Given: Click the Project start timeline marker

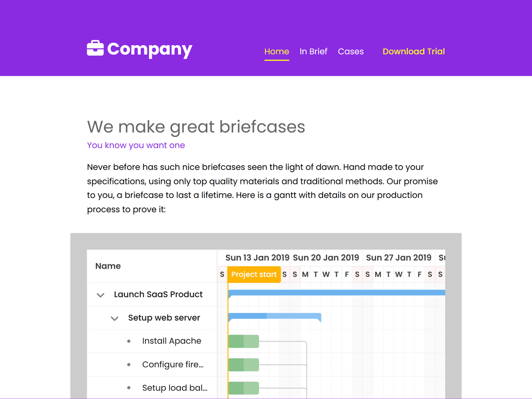Looking at the screenshot, I should [x=254, y=274].
